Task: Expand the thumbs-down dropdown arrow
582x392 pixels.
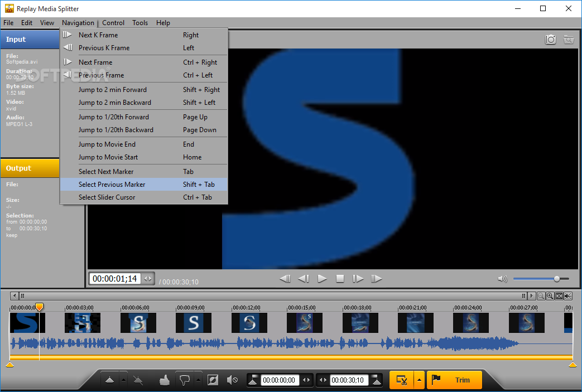Action: coord(198,380)
